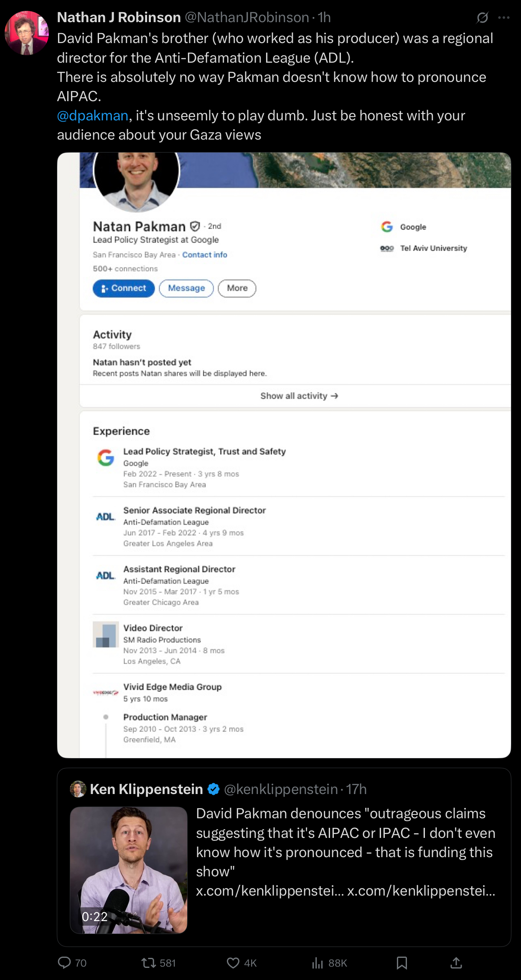Click the Google logo beside Lead Policy Strategist

pos(106,458)
